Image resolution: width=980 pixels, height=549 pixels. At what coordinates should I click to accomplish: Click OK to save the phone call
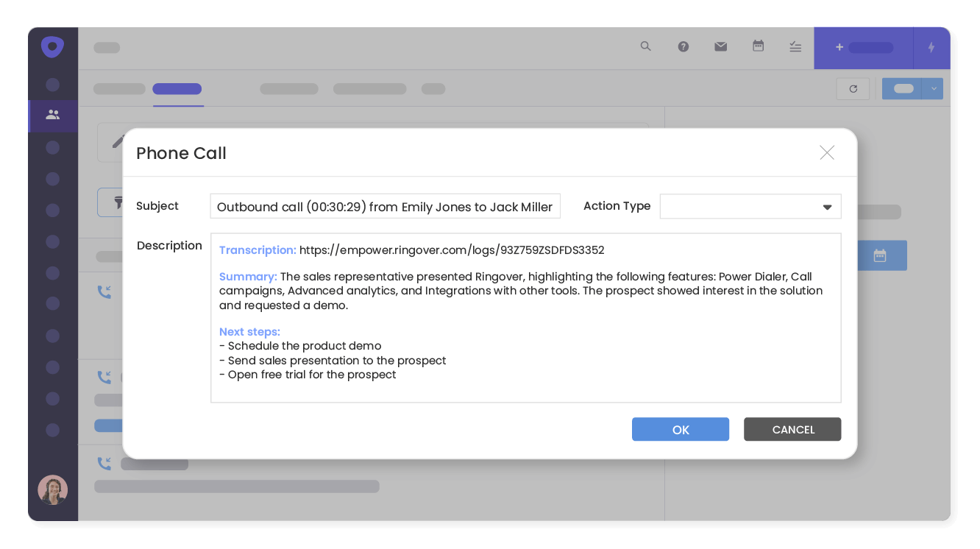(x=680, y=430)
